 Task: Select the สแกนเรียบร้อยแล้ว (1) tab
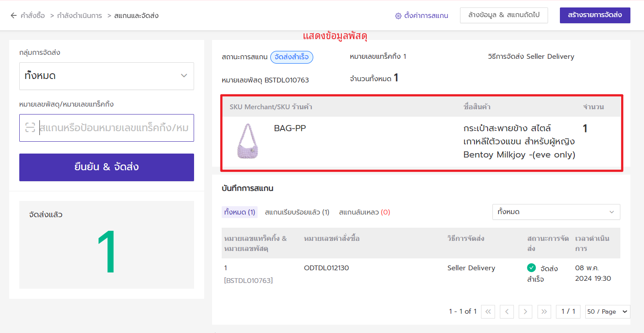click(297, 212)
